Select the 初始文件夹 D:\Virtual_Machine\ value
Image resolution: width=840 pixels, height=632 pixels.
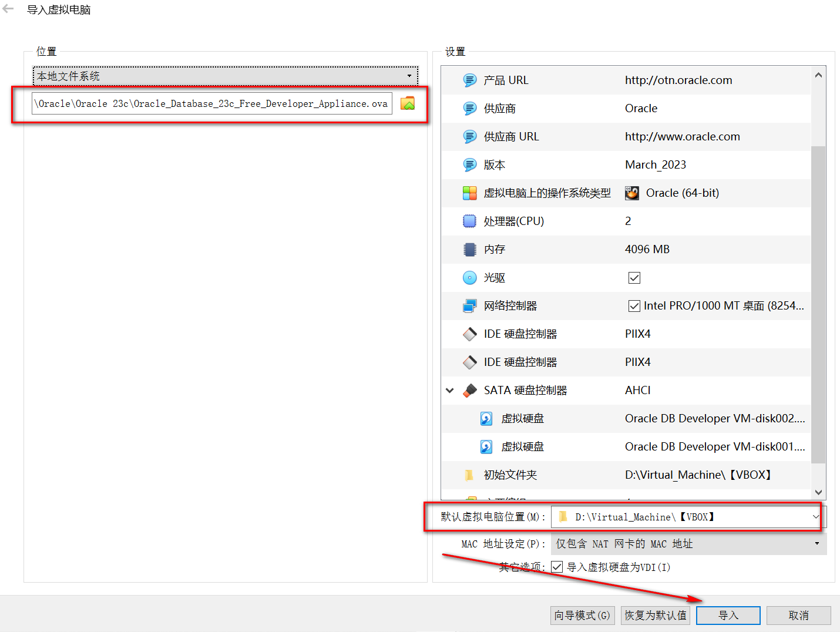(698, 475)
